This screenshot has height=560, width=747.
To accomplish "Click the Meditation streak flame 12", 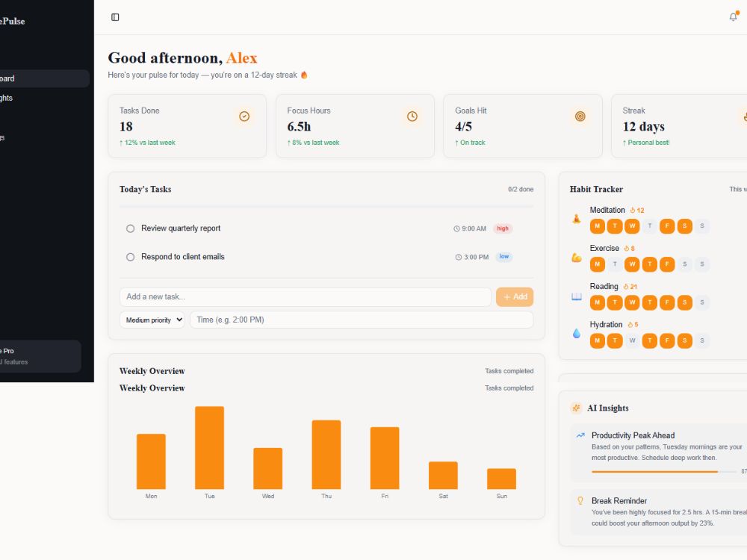I will (x=637, y=210).
